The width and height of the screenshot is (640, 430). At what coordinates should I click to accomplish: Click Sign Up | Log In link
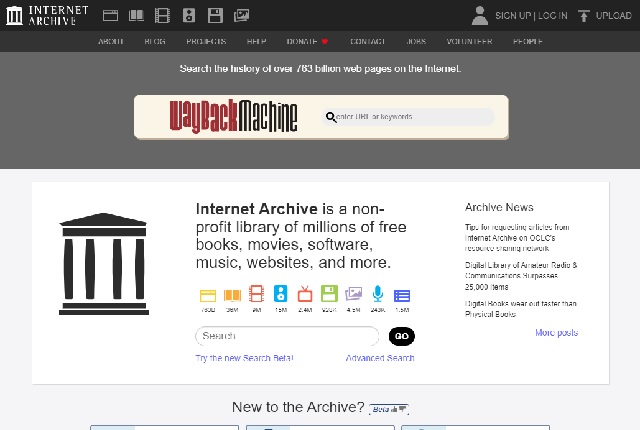(x=531, y=16)
